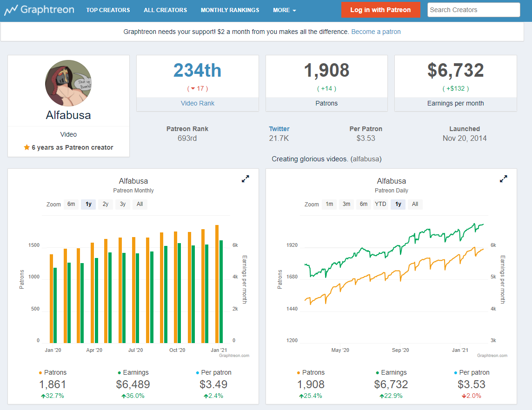The width and height of the screenshot is (532, 410).
Task: Toggle Per patron series in monthly legend
Action: 213,372
